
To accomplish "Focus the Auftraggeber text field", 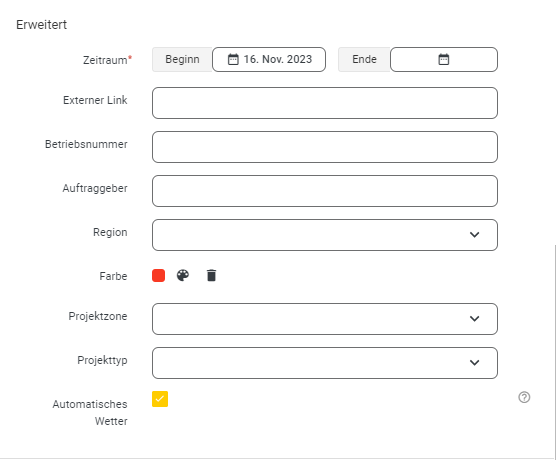I will tap(325, 191).
